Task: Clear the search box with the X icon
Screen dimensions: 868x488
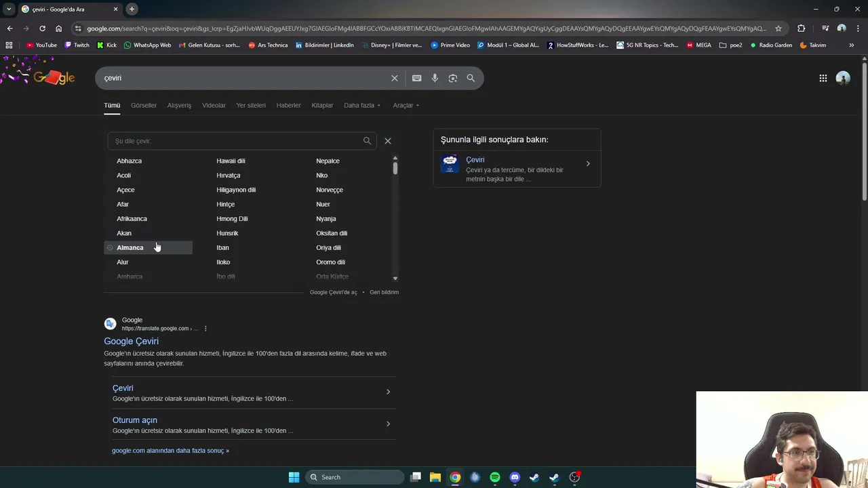Action: point(394,78)
